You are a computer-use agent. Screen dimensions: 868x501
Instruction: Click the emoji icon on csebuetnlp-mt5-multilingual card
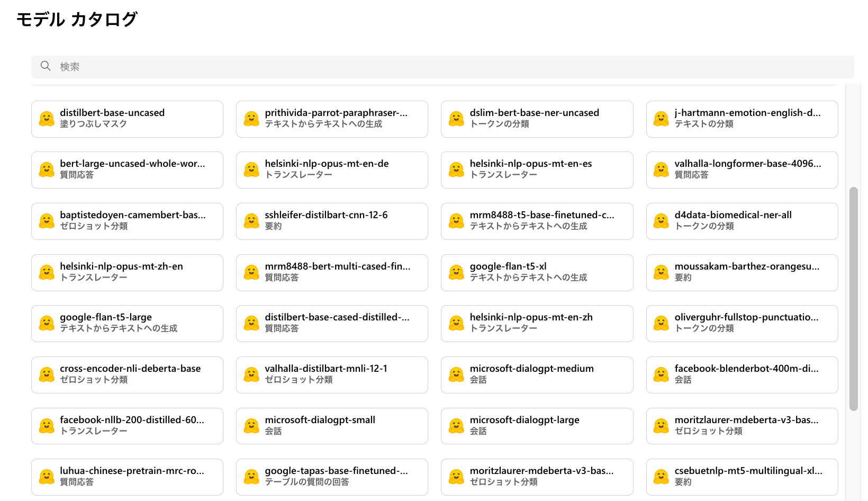[661, 477]
